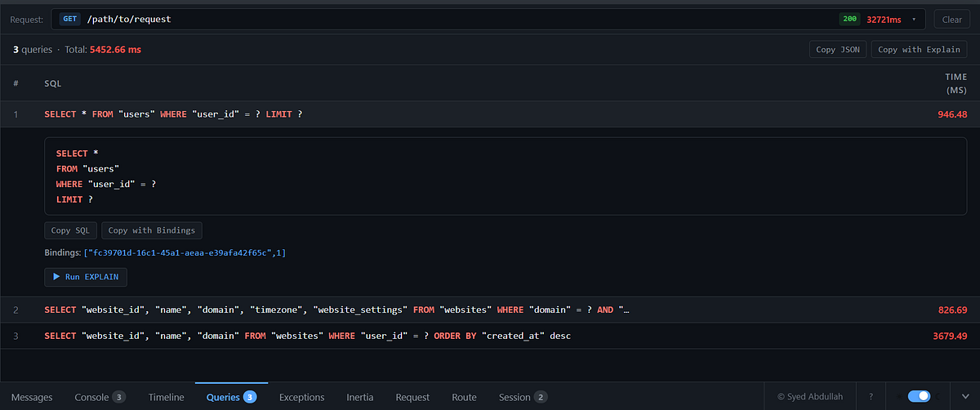Click the Clear button

point(952,19)
